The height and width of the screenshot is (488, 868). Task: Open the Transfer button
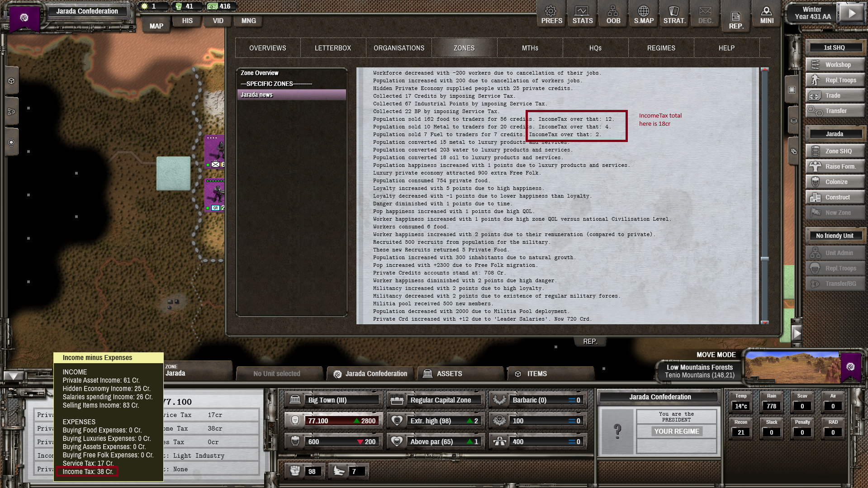click(835, 111)
